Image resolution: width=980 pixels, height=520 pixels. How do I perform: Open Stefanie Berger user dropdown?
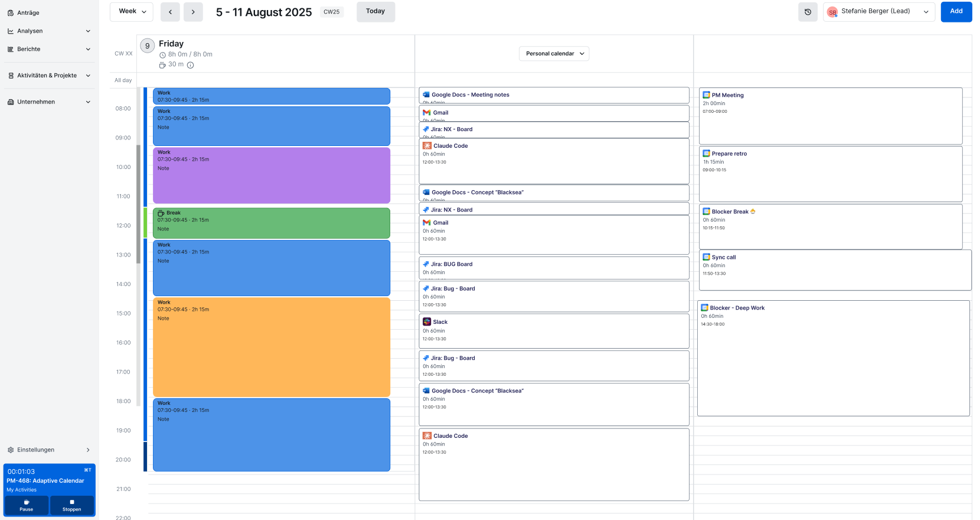point(878,12)
